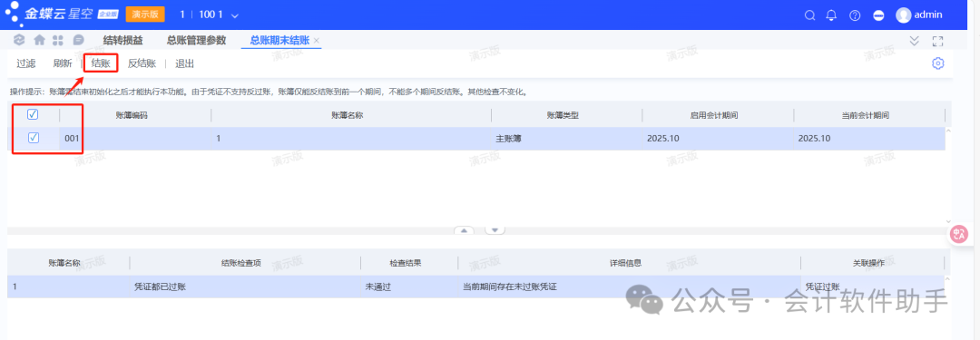
Task: Click the 反结账 reverse-closing button
Action: click(x=142, y=63)
